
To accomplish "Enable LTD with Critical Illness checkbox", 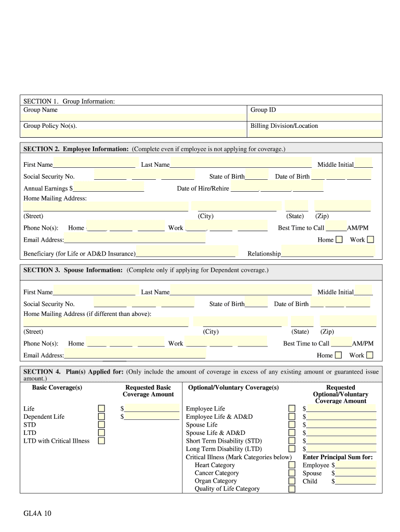I will (101, 441).
